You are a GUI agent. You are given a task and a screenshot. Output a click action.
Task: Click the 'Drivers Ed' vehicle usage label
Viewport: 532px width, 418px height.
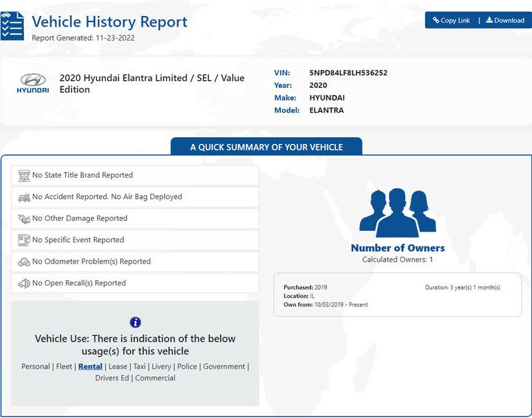click(112, 378)
